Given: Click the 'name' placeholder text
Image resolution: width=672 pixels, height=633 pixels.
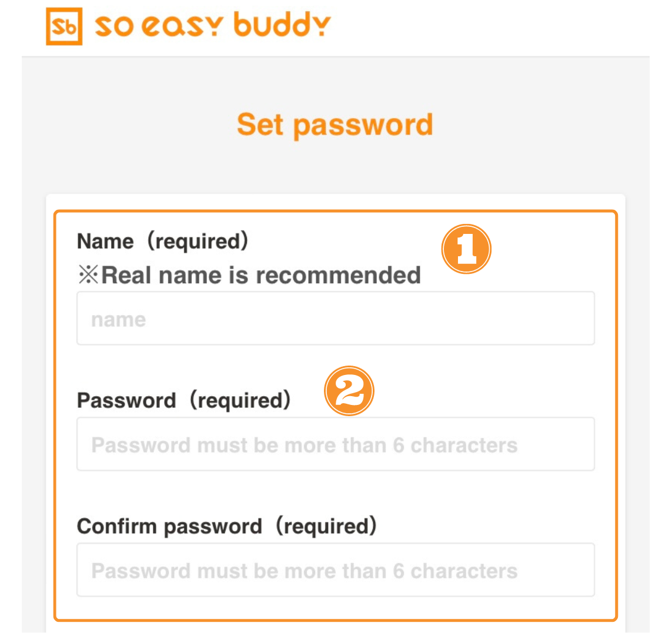Looking at the screenshot, I should click(x=119, y=320).
